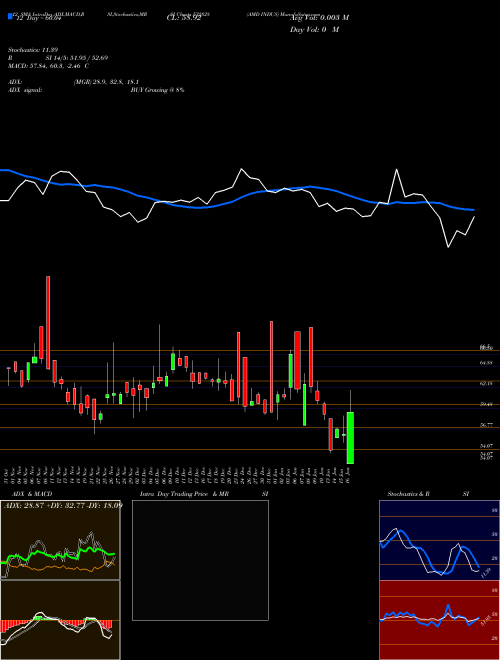Image resolution: width=500 pixels, height=660 pixels.
Task: Select the "12 Day = 60.94" SMA text
Action: tap(41, 18)
